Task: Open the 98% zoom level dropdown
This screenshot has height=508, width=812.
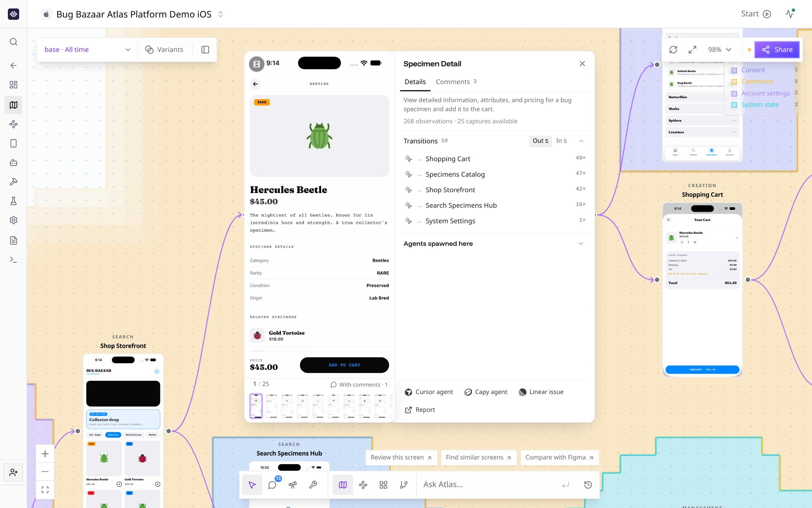Action: click(x=719, y=50)
